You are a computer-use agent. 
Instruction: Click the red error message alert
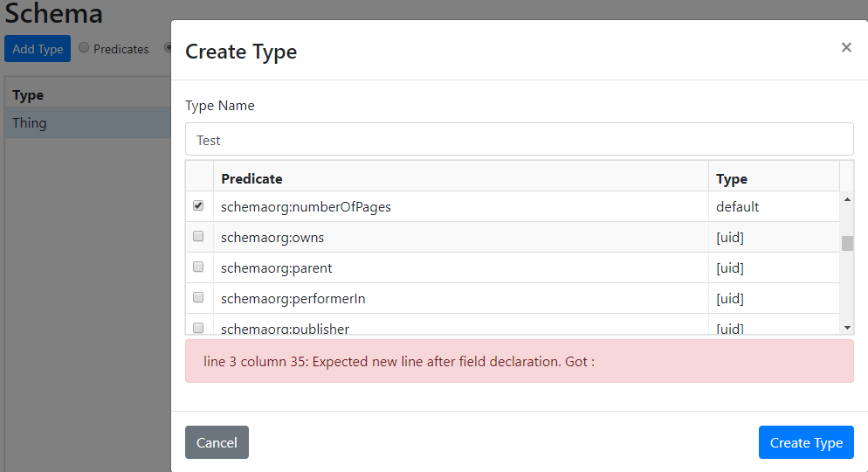(x=519, y=361)
